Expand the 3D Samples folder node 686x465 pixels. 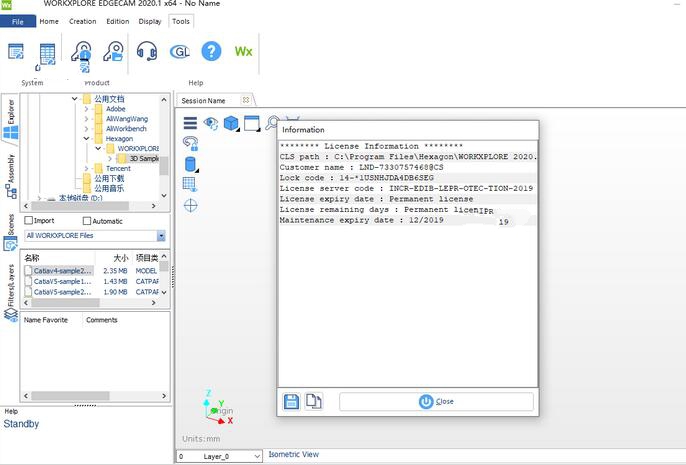tap(110, 158)
